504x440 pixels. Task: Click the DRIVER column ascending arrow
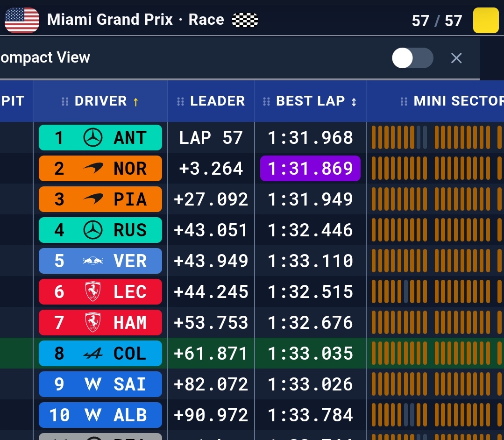[x=135, y=102]
